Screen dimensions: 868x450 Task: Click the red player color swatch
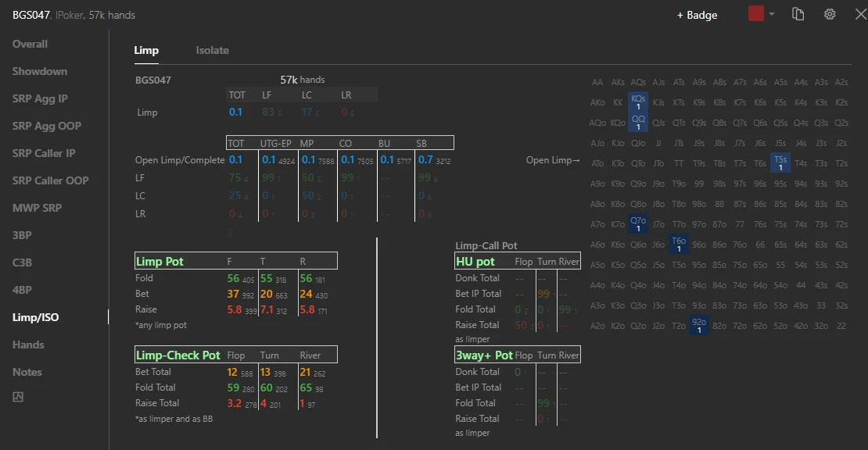coord(755,14)
